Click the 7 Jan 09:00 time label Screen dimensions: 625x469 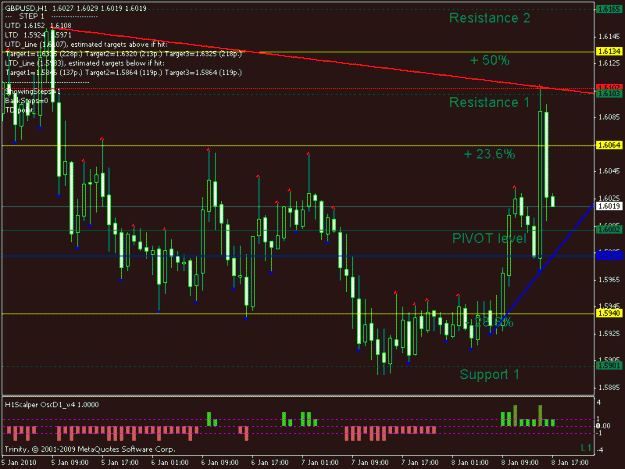(369, 463)
